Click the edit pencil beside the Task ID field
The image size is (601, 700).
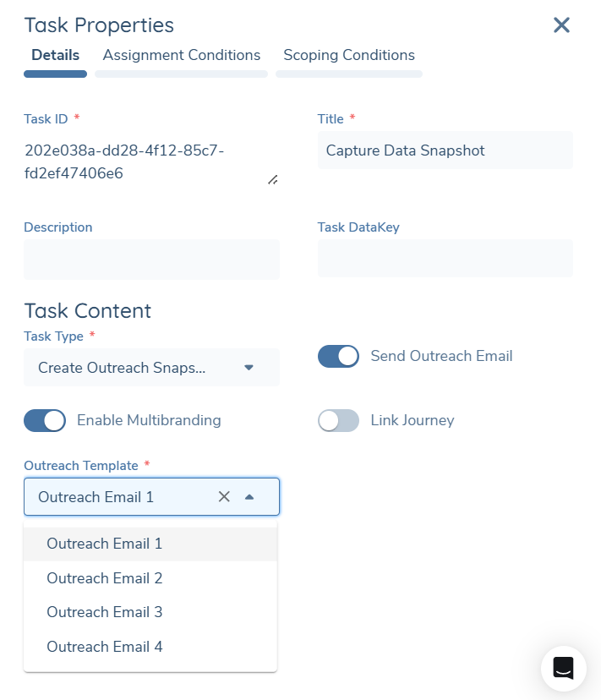pyautogui.click(x=272, y=180)
